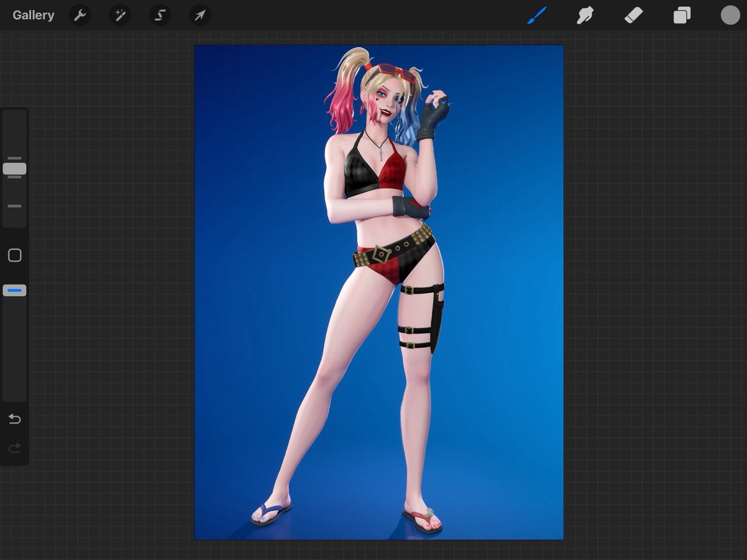Tap the Modify square button in sidebar
Image resolution: width=747 pixels, height=560 pixels.
point(14,255)
